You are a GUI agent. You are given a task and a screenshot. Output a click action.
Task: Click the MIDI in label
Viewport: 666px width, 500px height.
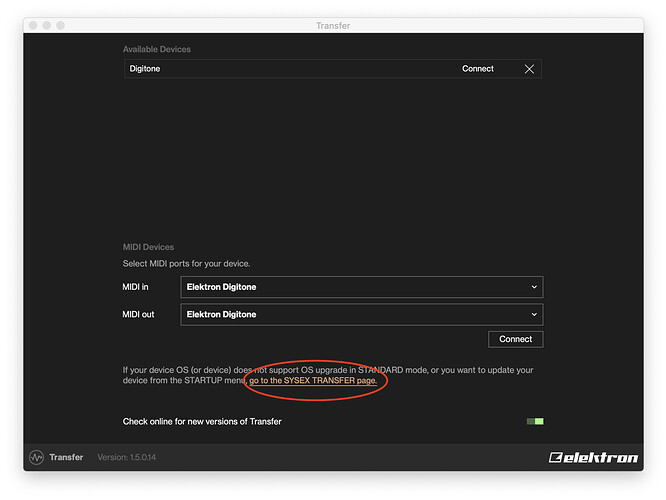tap(135, 287)
